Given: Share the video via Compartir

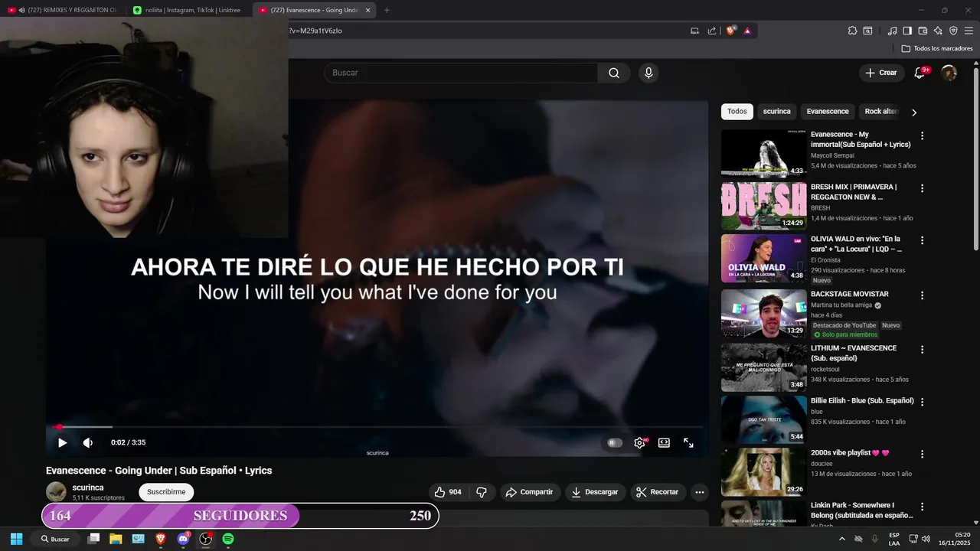Looking at the screenshot, I should (530, 492).
